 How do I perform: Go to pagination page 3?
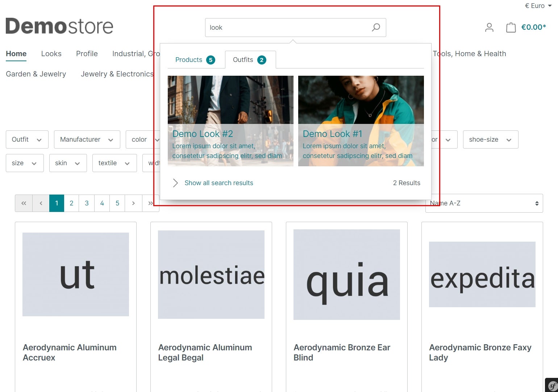click(87, 203)
